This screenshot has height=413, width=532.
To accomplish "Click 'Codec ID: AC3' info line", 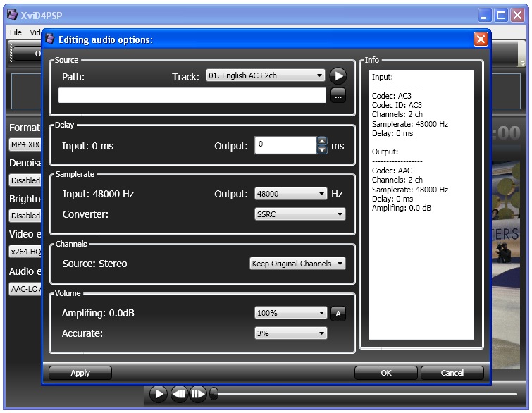I will pyautogui.click(x=397, y=105).
